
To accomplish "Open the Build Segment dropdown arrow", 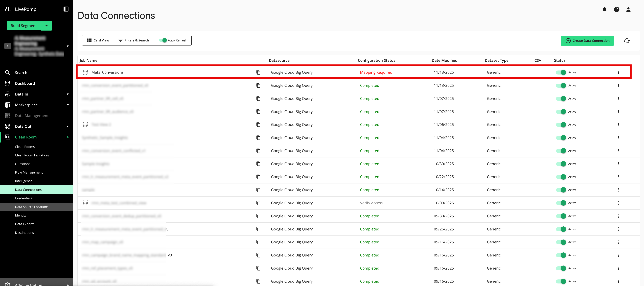I will coord(47,26).
